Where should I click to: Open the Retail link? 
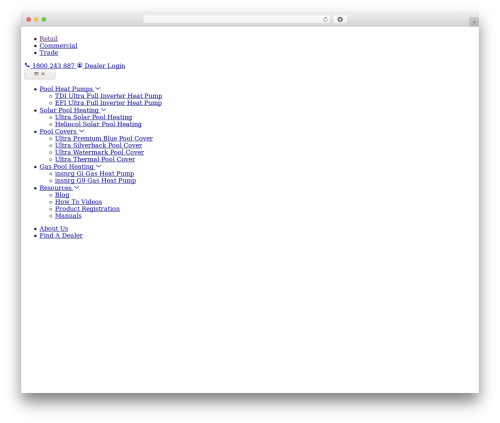pos(48,39)
